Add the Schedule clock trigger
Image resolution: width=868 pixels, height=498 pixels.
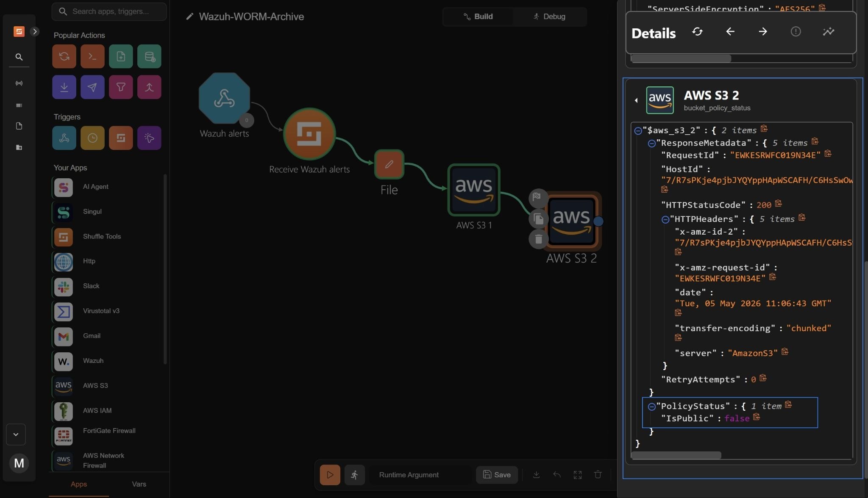(92, 138)
